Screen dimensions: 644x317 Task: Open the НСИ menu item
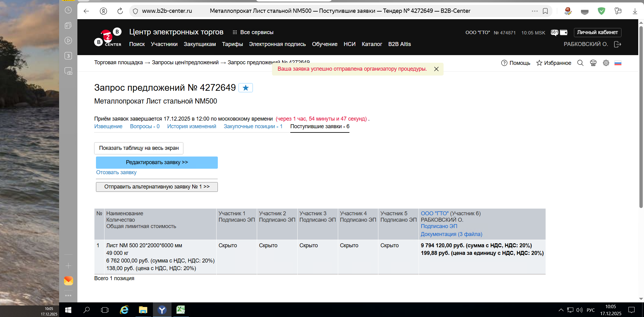(349, 44)
